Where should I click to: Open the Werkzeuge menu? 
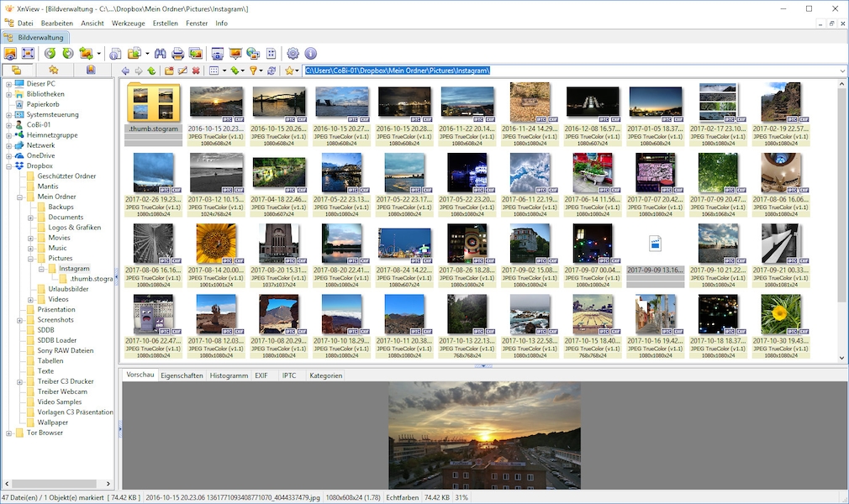click(129, 24)
